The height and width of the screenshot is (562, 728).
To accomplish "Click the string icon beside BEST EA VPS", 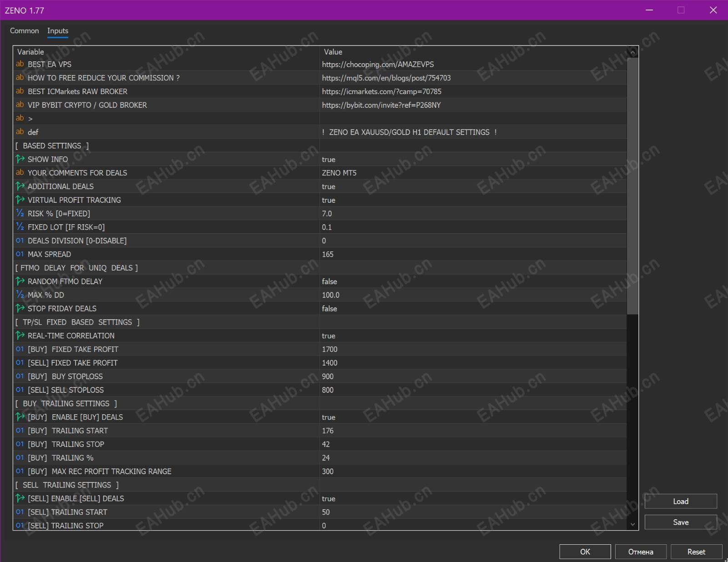I will click(x=20, y=64).
